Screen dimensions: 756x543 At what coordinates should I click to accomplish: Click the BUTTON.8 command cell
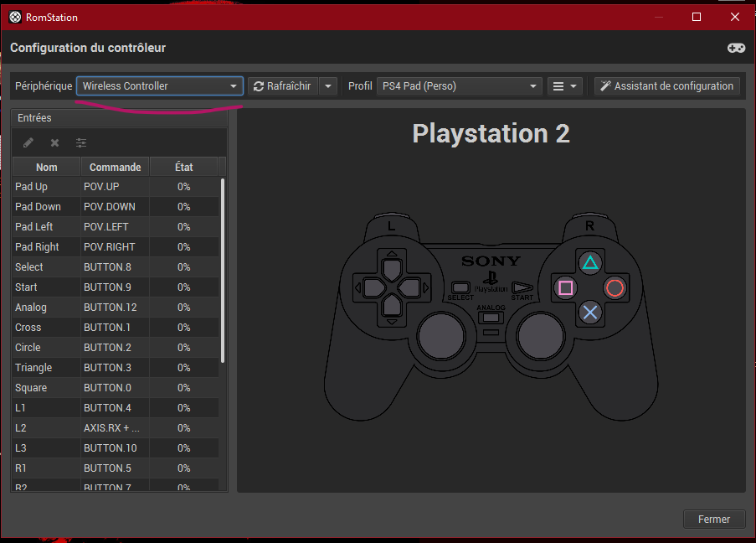(115, 267)
